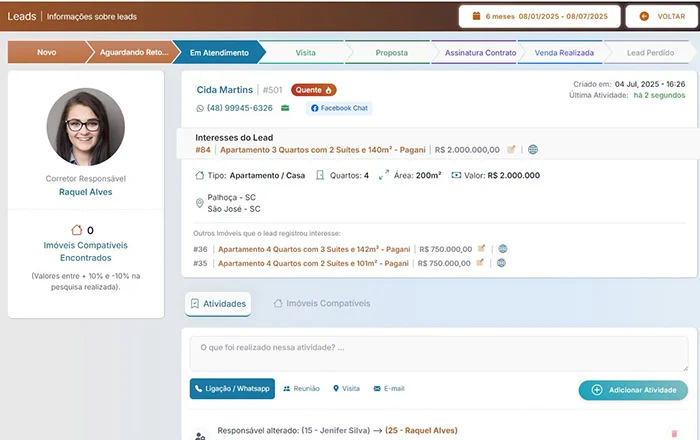Viewport: 700px width, 440px height.
Task: Select the Aguardando Reto... pipeline stage
Action: (134, 52)
